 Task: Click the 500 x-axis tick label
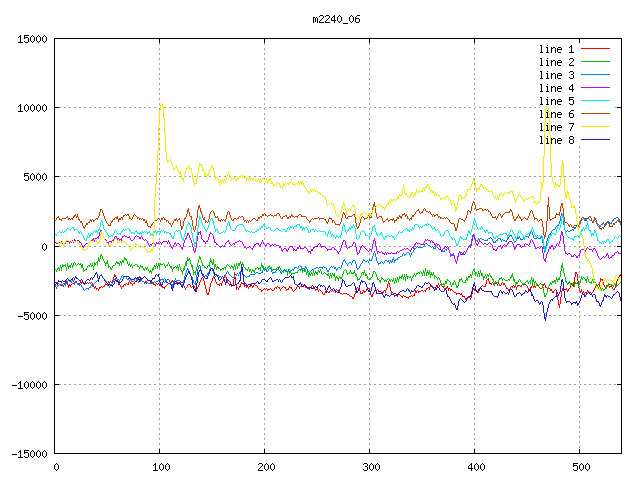click(x=580, y=467)
